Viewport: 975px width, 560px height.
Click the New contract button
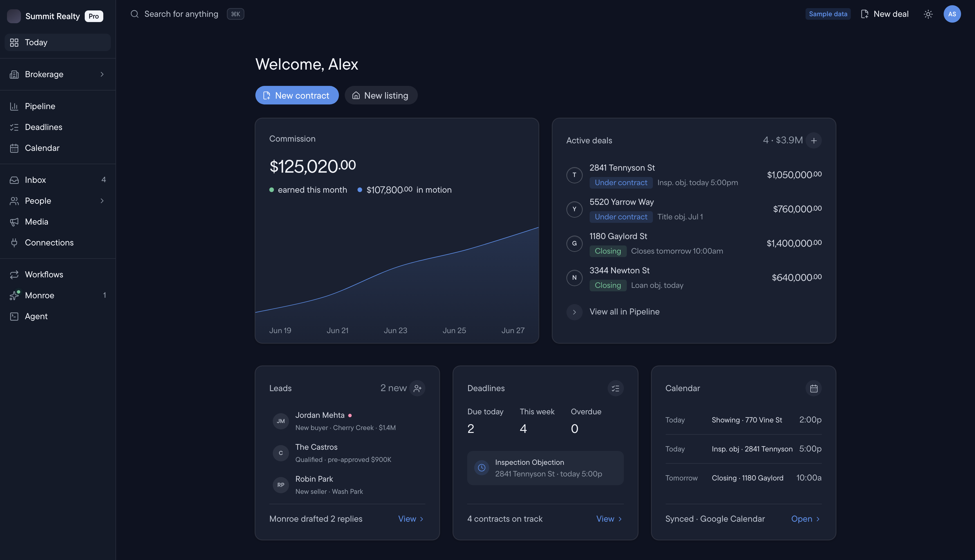pos(297,95)
